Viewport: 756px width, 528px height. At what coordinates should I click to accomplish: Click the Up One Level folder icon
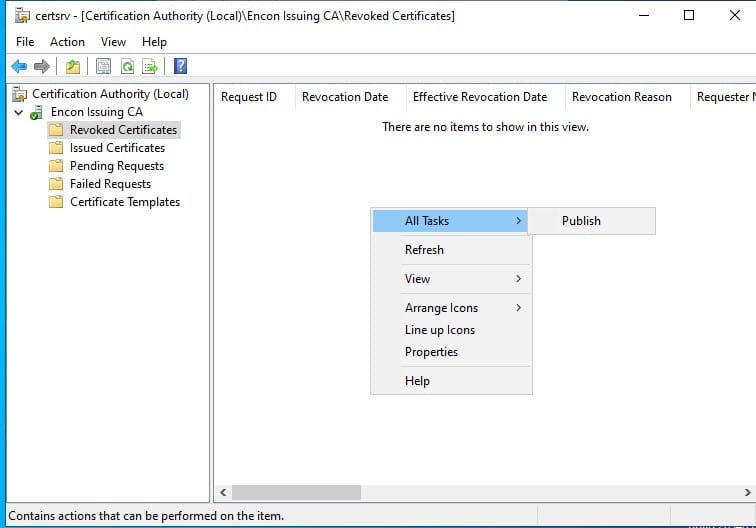[x=73, y=67]
